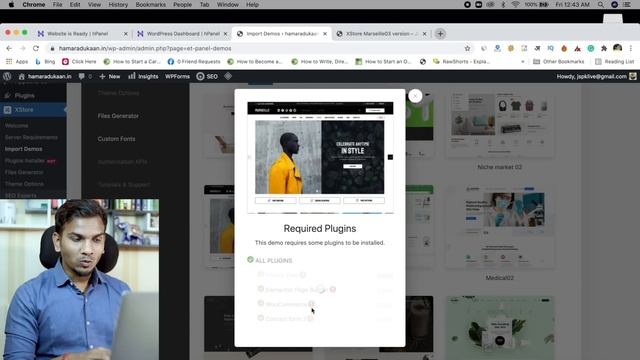The width and height of the screenshot is (640, 360).
Task: Toggle the WooCommerce plugin checkbox
Action: pyautogui.click(x=260, y=304)
